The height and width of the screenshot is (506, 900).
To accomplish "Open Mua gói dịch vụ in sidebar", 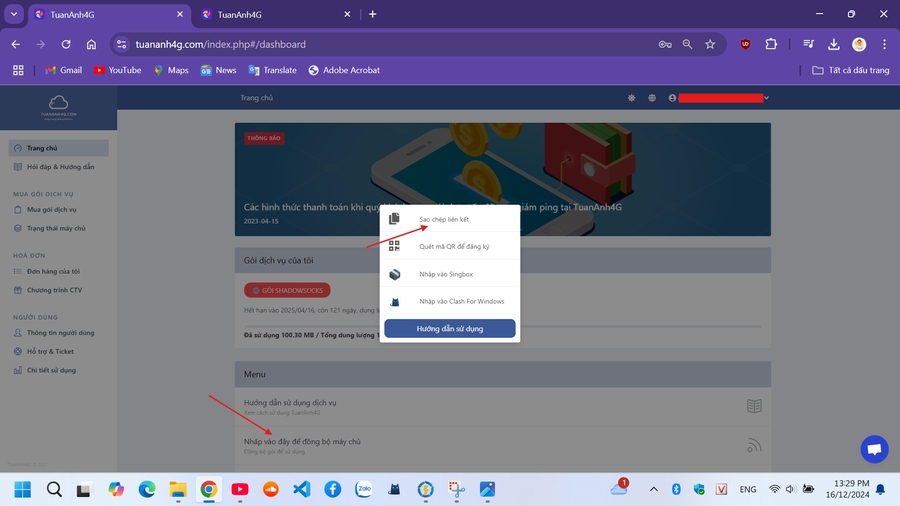I will point(52,209).
